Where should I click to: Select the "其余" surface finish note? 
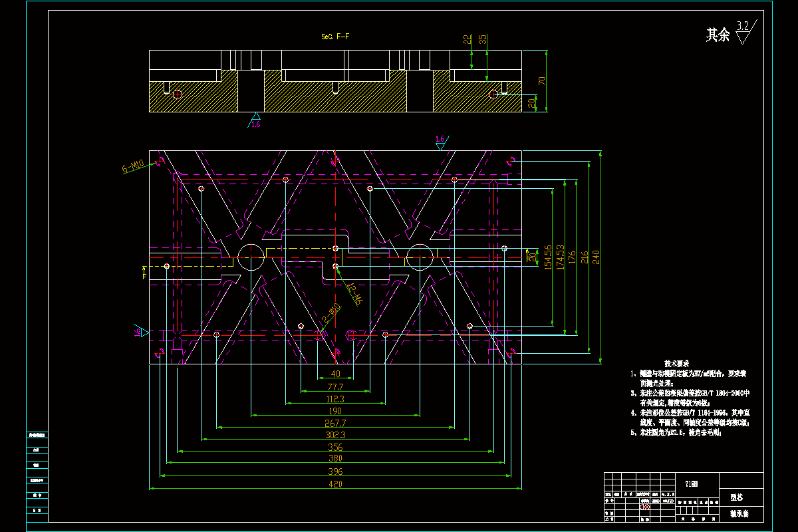coord(718,35)
